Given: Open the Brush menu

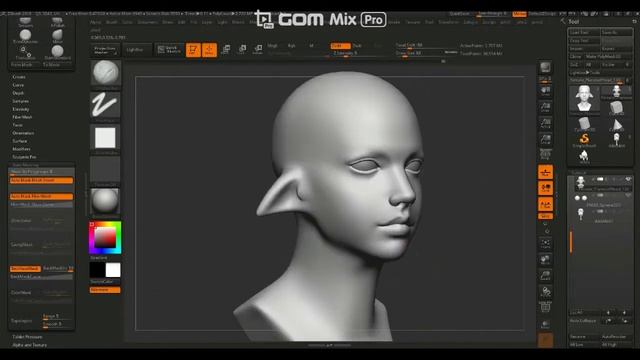Looking at the screenshot, I should pyautogui.click(x=111, y=22).
